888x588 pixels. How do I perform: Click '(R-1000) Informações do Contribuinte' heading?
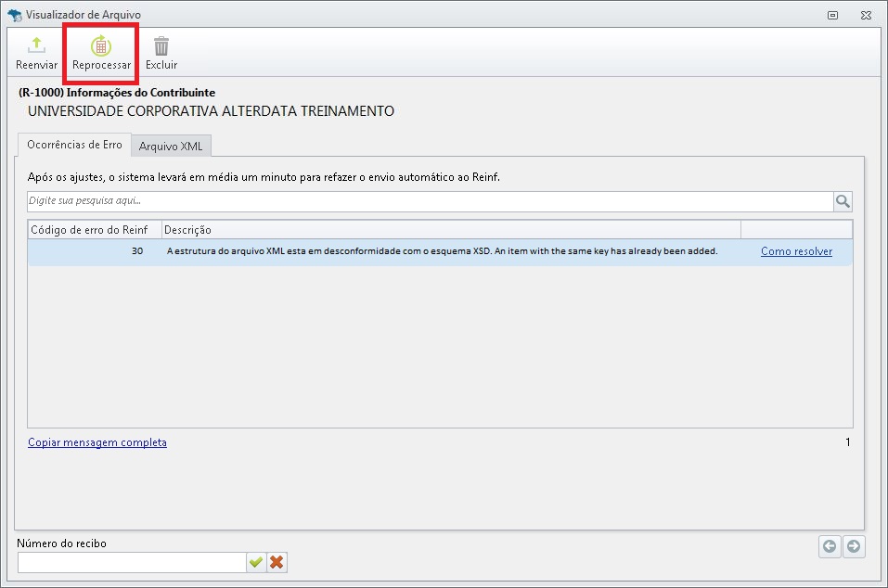coord(117,92)
